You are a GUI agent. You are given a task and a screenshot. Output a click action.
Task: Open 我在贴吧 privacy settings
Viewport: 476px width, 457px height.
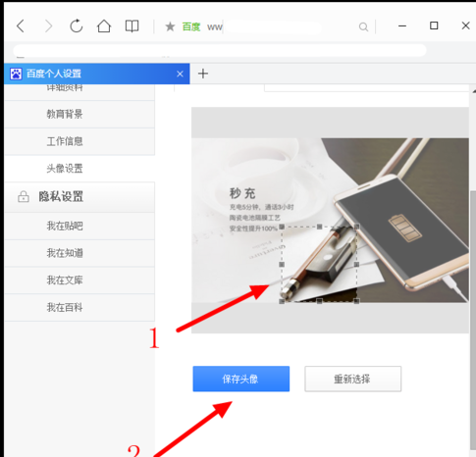click(79, 226)
